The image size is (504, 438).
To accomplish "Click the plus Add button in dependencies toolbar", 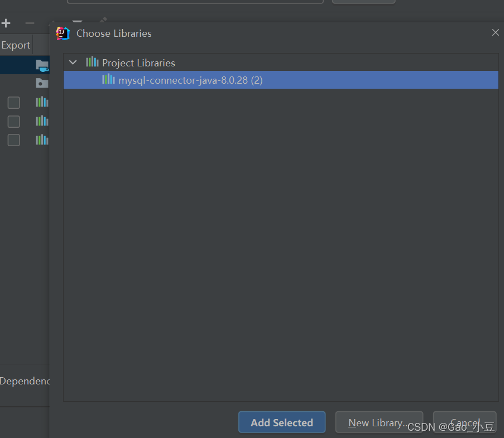I will 6,23.
